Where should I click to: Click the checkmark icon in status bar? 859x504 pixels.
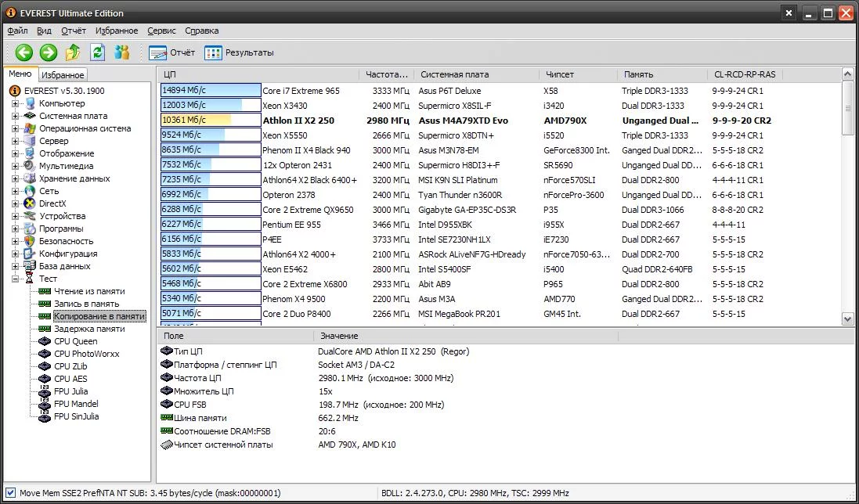pyautogui.click(x=9, y=493)
